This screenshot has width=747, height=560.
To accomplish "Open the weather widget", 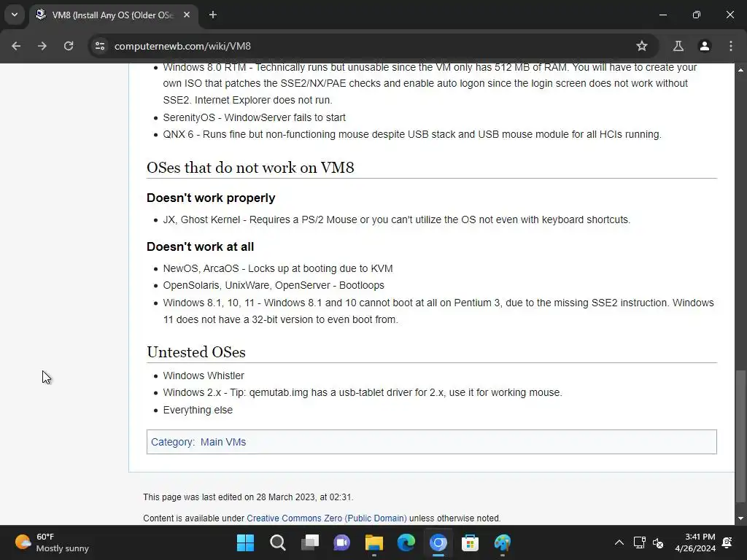I will click(52, 542).
